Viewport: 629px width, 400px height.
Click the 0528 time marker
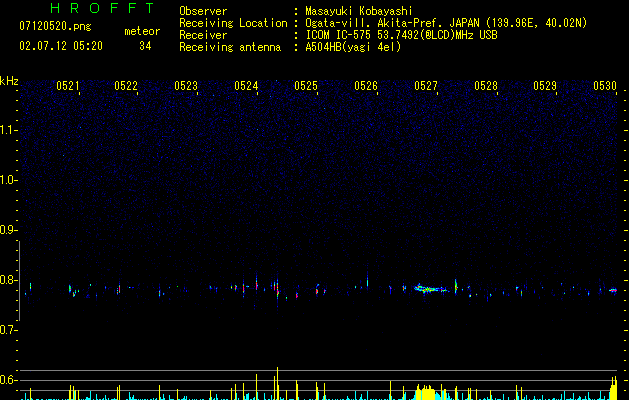click(x=486, y=86)
